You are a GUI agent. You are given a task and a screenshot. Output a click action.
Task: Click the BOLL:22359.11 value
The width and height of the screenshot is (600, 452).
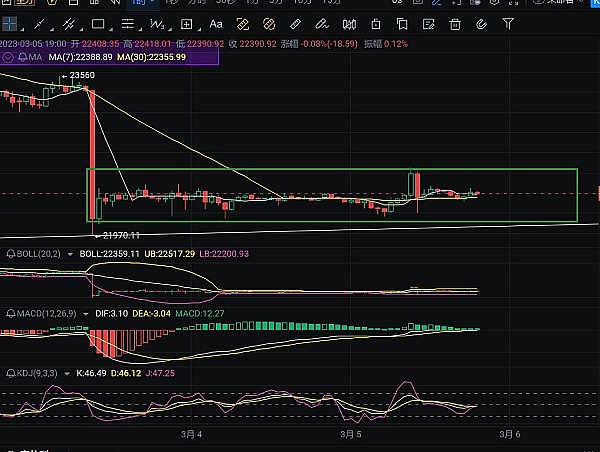coord(109,254)
